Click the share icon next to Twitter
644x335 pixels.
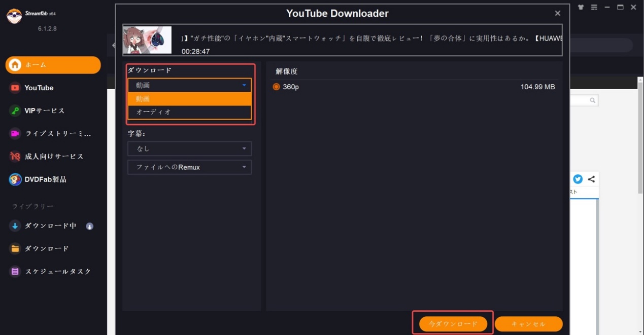591,179
